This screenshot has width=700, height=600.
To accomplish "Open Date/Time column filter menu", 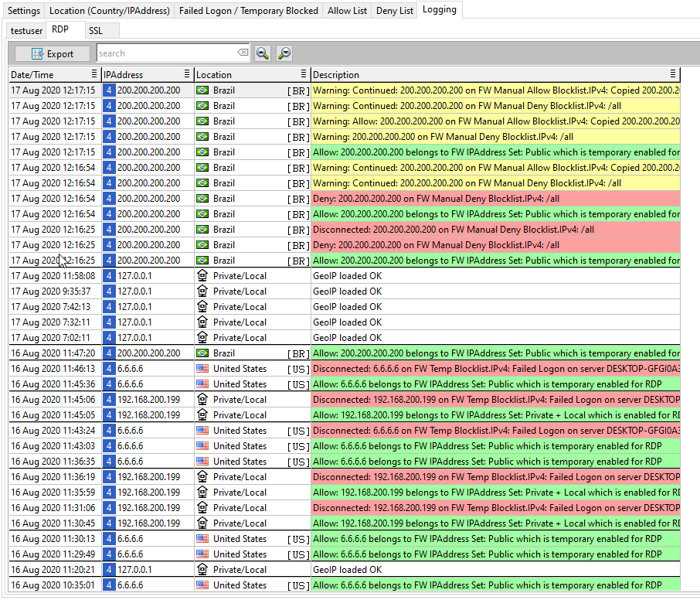I will point(94,74).
